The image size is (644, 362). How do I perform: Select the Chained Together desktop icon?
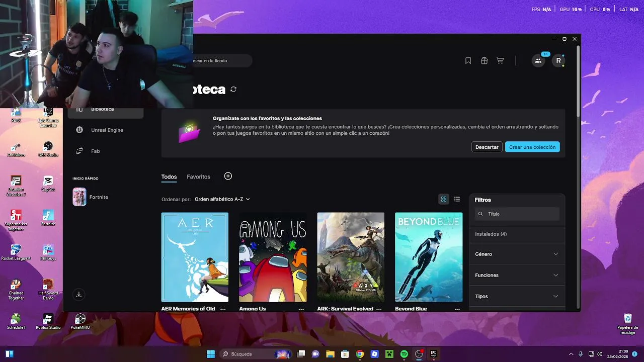coord(16,290)
